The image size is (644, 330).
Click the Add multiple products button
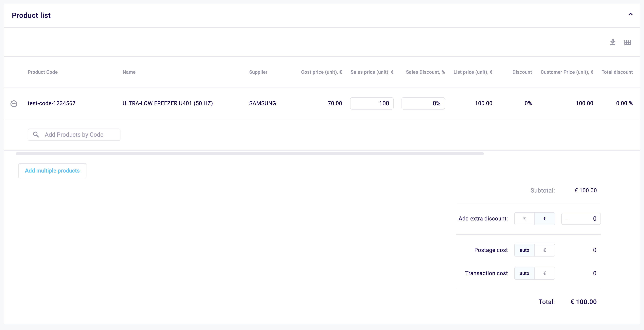pyautogui.click(x=52, y=171)
